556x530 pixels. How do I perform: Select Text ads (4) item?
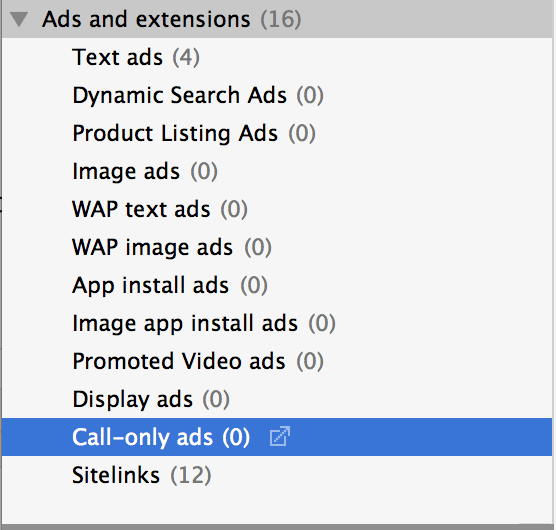coord(136,57)
